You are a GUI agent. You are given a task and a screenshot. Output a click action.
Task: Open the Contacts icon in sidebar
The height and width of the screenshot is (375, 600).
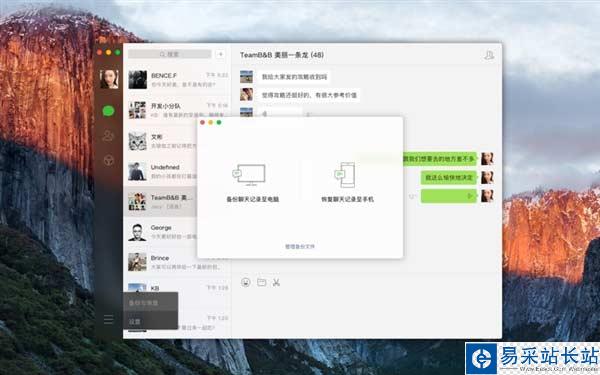pos(109,135)
